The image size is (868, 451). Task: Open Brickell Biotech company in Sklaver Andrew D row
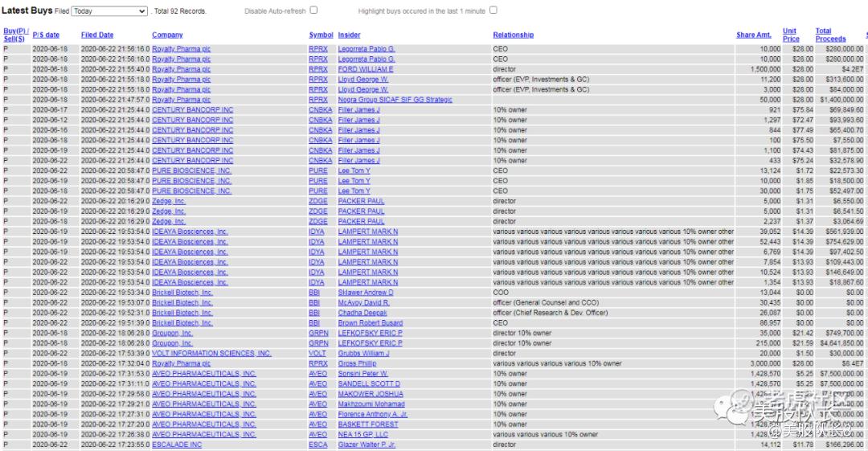(182, 293)
